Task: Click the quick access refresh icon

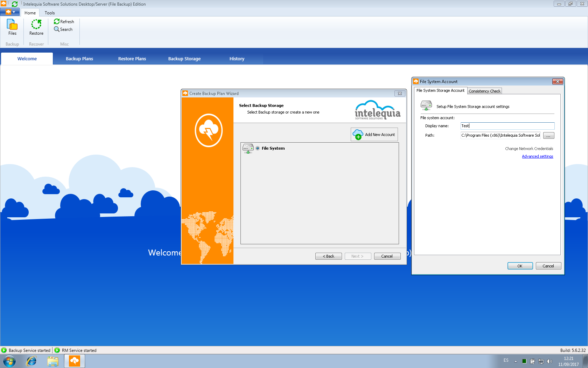Action: (15, 4)
